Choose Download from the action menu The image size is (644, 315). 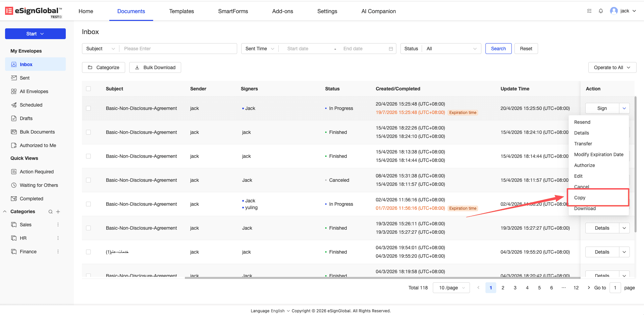[x=598, y=209]
